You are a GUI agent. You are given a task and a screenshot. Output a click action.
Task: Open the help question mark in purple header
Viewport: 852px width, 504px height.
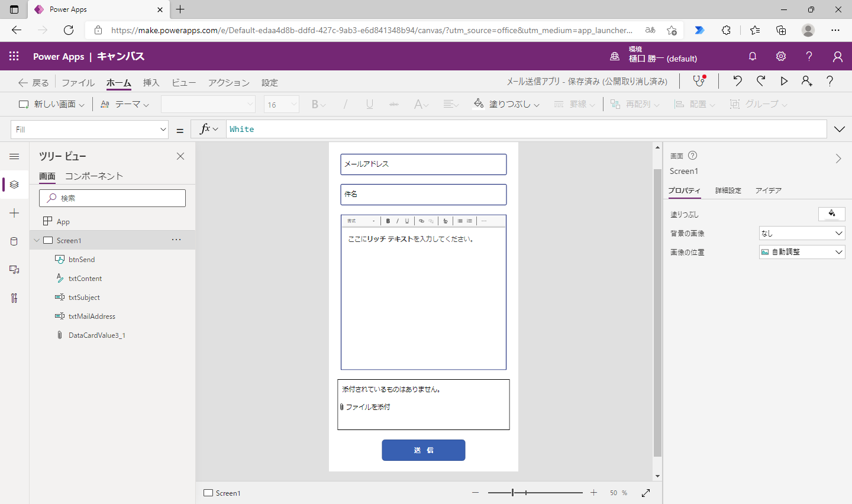pyautogui.click(x=809, y=56)
